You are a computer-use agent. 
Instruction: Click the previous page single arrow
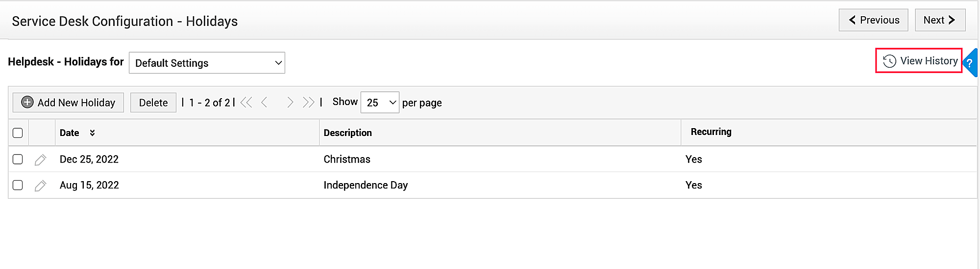[x=265, y=102]
